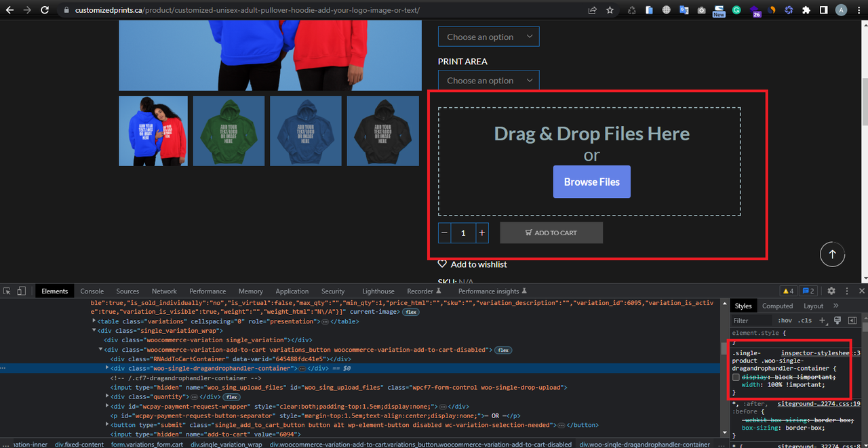The width and height of the screenshot is (868, 448).
Task: Collapse the woocommerce-variation-add-to-cart div node
Action: point(100,350)
